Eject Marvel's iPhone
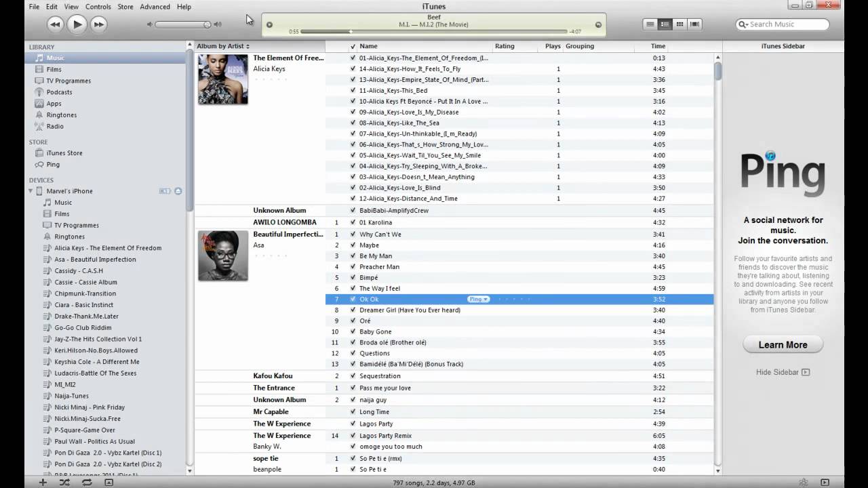868x488 pixels. click(178, 191)
